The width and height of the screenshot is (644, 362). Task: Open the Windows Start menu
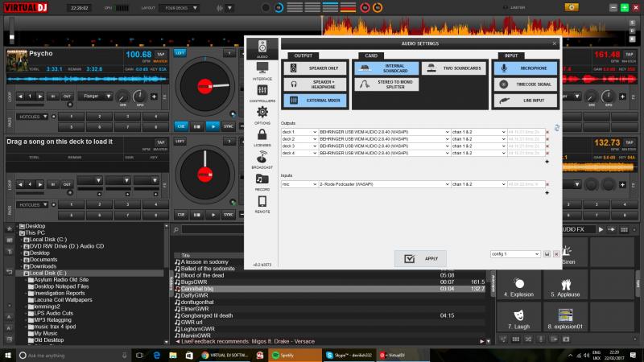[x=8, y=356]
